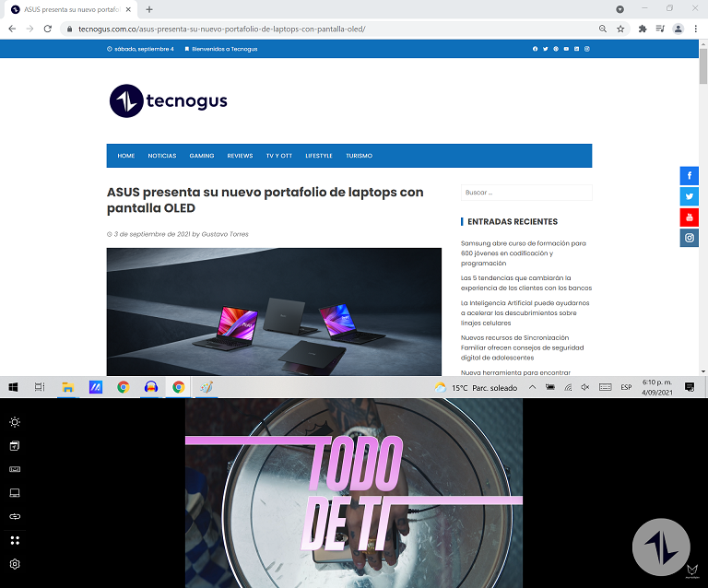Screen dimensions: 708x588
Task: Click the link icon in lower sidebar
Action: [15, 516]
